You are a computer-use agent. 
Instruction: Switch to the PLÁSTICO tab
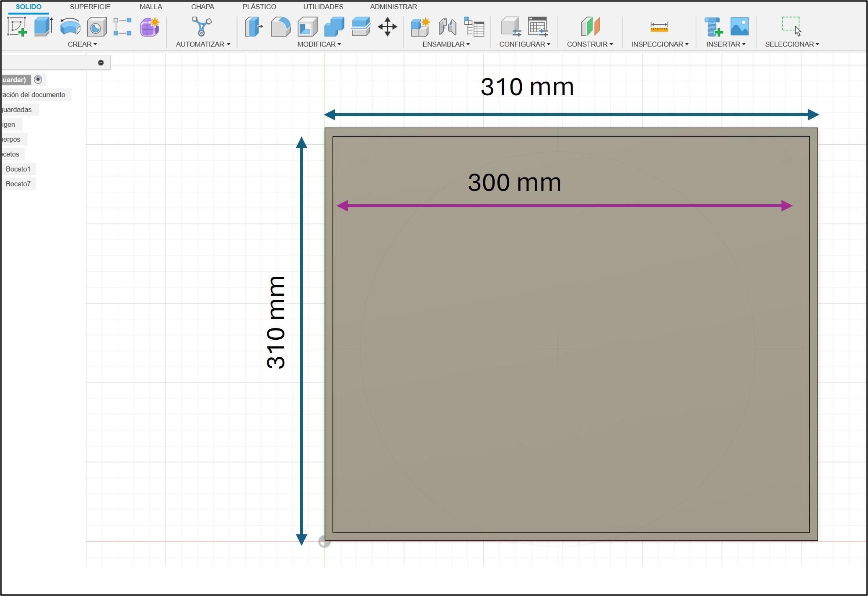tap(259, 7)
